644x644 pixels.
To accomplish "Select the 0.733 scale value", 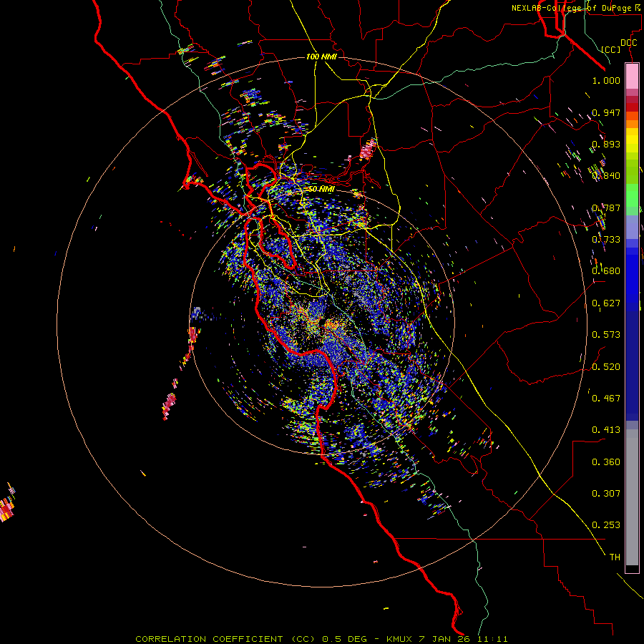I will 606,240.
